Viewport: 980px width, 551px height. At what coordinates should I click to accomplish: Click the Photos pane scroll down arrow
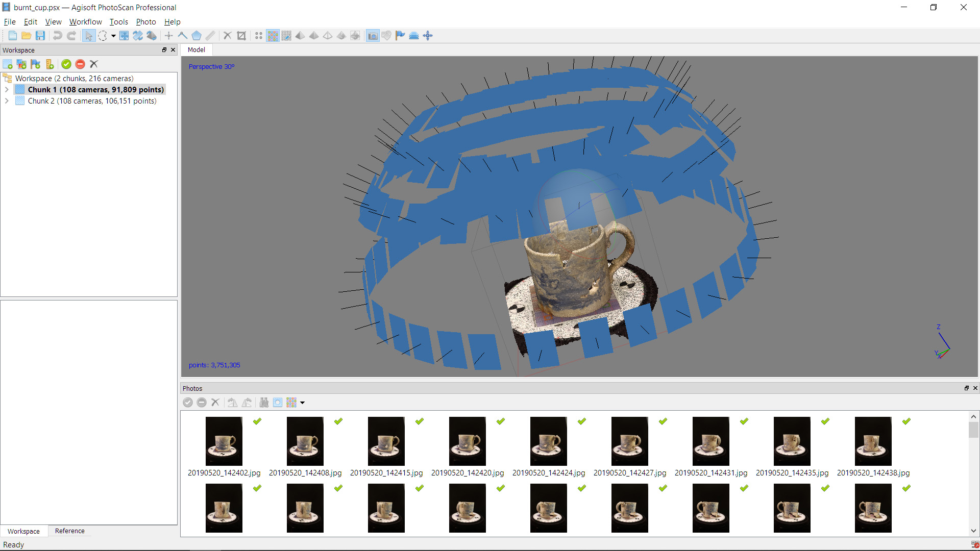(973, 531)
